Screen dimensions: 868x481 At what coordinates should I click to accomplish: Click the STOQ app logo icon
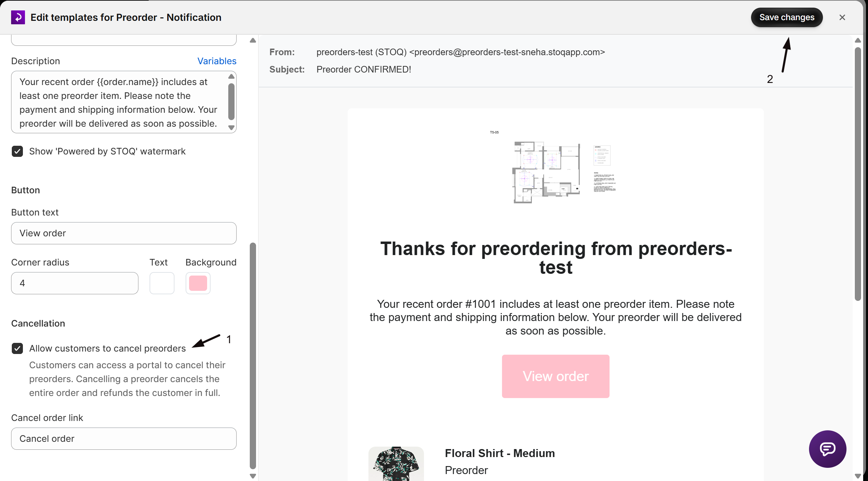pos(18,17)
